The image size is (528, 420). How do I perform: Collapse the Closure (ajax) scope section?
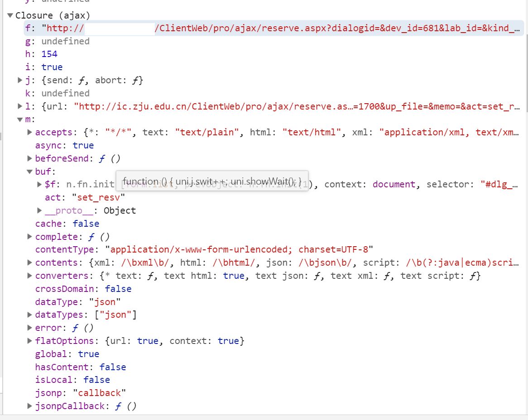tap(10, 15)
